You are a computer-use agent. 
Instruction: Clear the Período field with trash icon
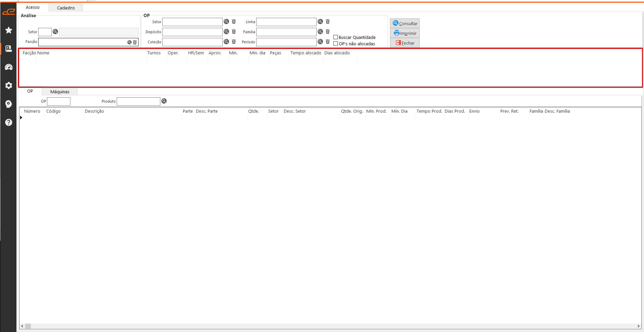point(328,42)
